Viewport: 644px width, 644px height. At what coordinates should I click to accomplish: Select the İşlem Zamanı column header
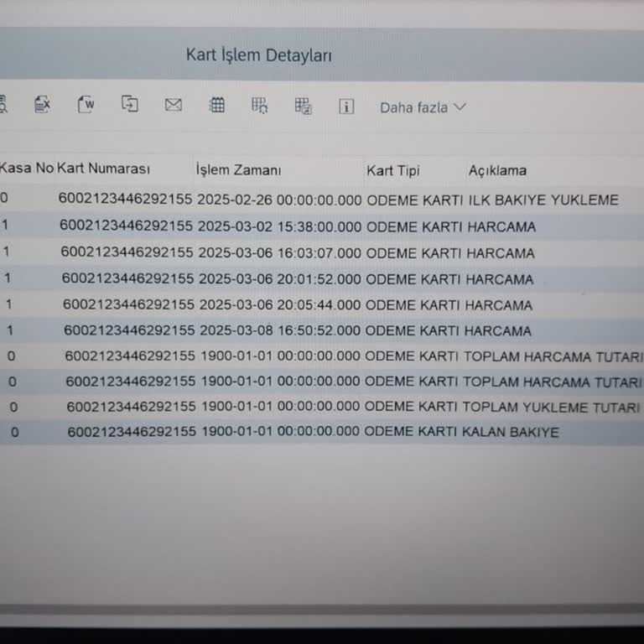pyautogui.click(x=239, y=169)
